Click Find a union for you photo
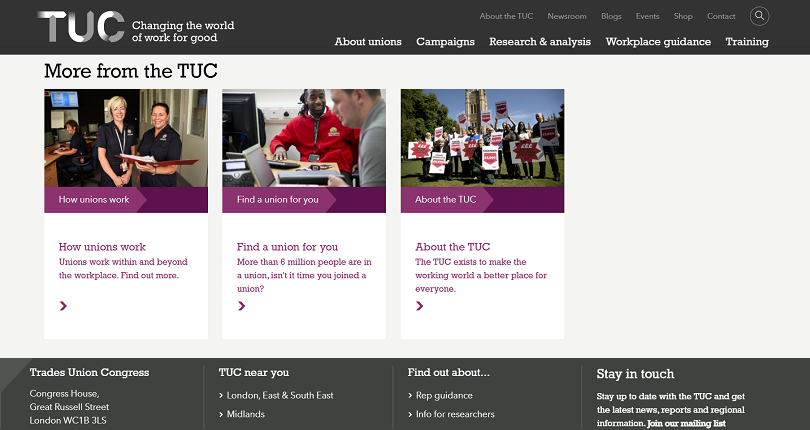Screen dimensions: 810x430 tap(304, 138)
